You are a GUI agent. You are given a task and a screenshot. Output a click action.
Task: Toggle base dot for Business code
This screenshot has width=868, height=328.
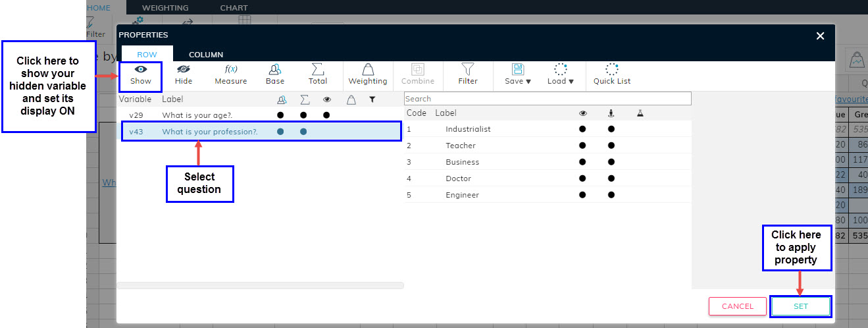pos(611,162)
